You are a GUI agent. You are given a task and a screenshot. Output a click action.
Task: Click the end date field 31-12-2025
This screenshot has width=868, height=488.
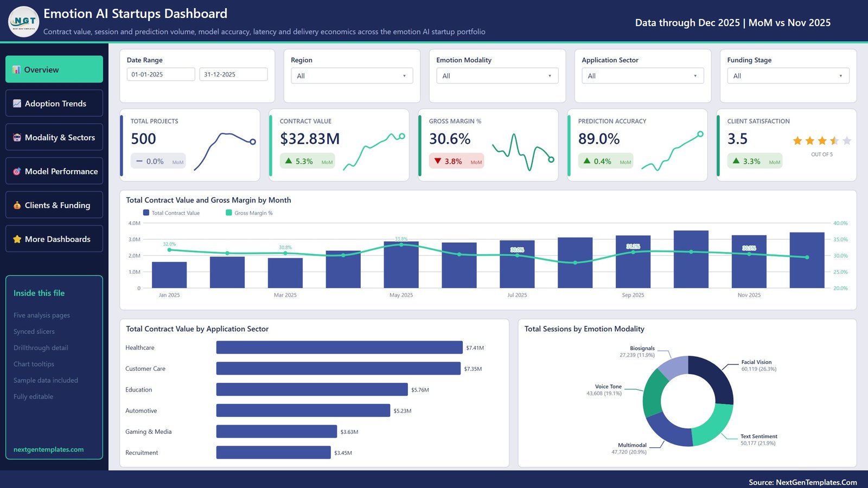point(234,74)
